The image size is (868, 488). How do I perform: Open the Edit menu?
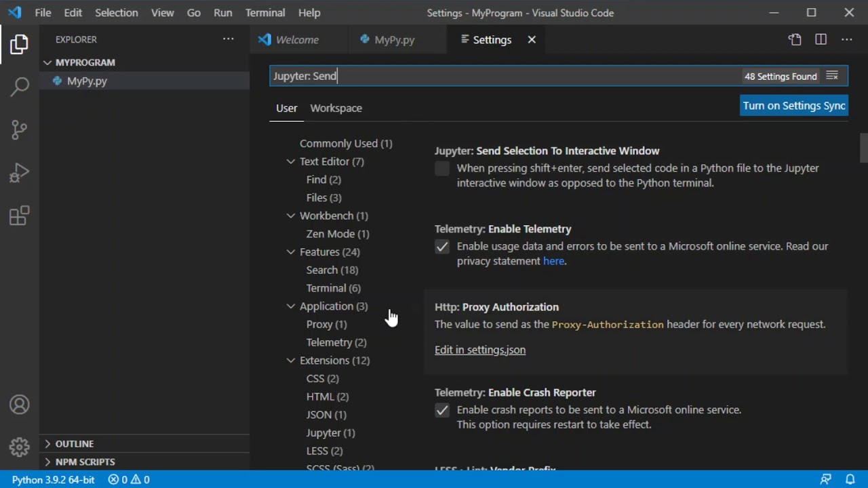pos(73,13)
